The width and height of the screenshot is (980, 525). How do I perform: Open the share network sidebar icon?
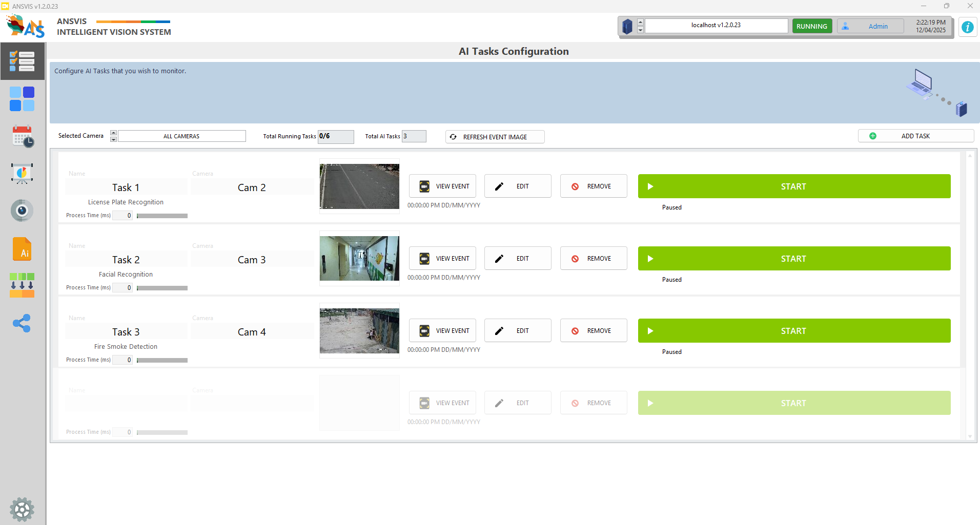click(x=22, y=323)
